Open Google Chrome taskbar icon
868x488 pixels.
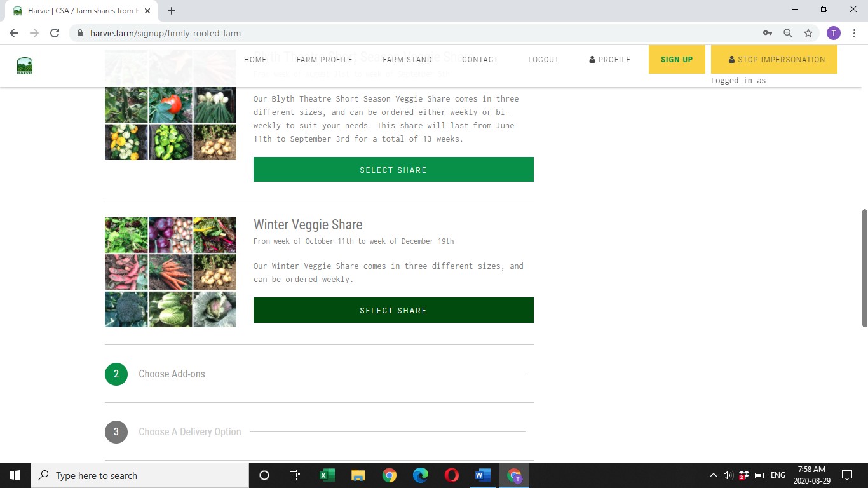point(389,475)
